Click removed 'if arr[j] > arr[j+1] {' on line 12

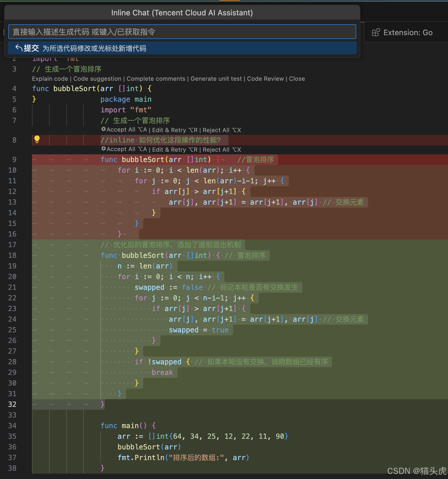click(199, 191)
